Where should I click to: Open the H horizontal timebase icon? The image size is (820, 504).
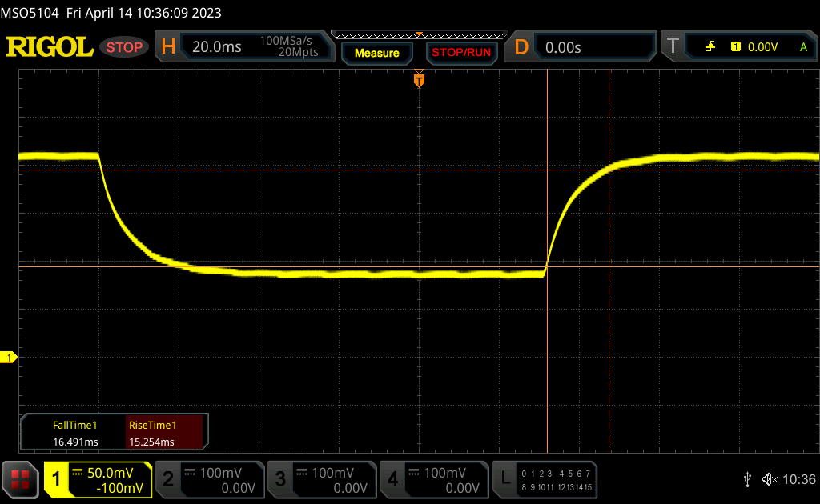(x=168, y=47)
